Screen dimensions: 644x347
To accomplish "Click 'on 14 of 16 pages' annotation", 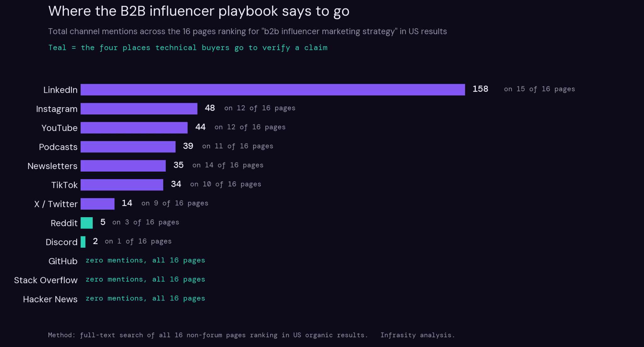I will click(x=228, y=165).
